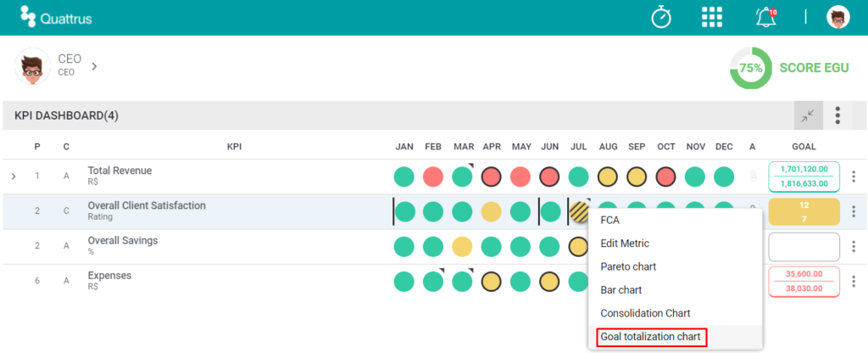Choose Pareto chart from context menu
This screenshot has width=868, height=353.
click(x=628, y=266)
